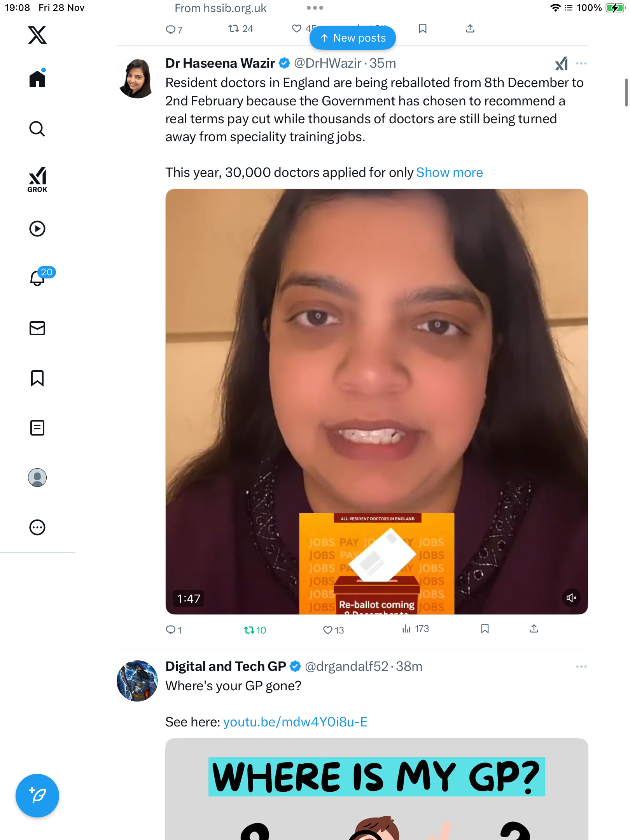Viewport: 630px width, 840px height.
Task: Open the Lists icon in sidebar
Action: pyautogui.click(x=37, y=428)
